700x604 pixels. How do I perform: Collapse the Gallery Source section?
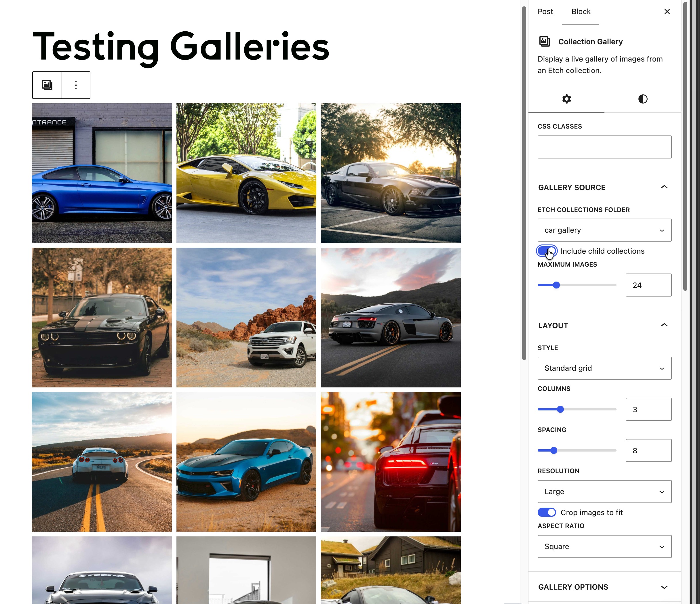(x=604, y=187)
